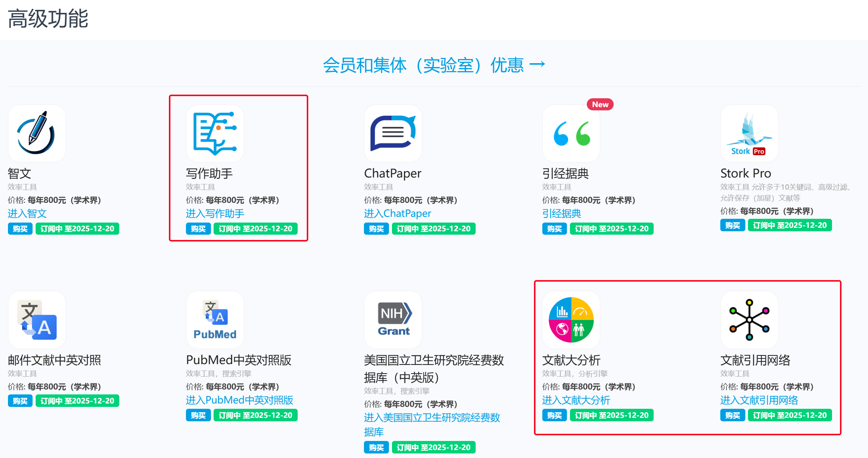Click the 智文 pen icon
The height and width of the screenshot is (458, 868).
(37, 133)
